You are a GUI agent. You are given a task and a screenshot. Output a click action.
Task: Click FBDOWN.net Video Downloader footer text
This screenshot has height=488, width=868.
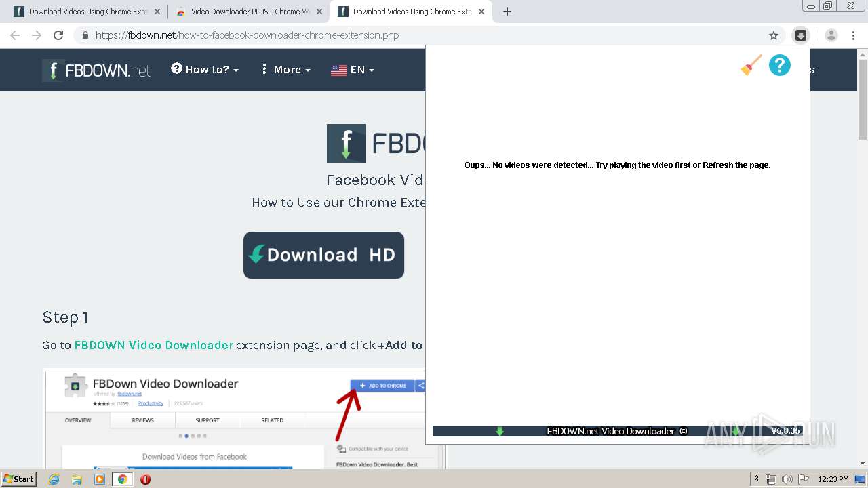[616, 431]
